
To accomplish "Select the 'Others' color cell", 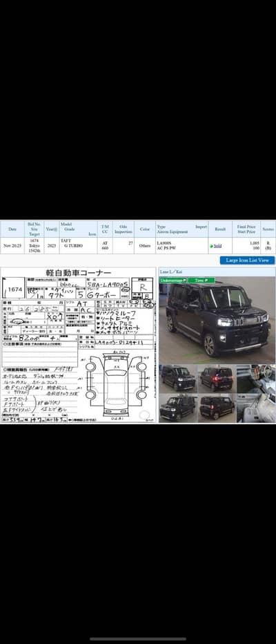I will coord(145,245).
